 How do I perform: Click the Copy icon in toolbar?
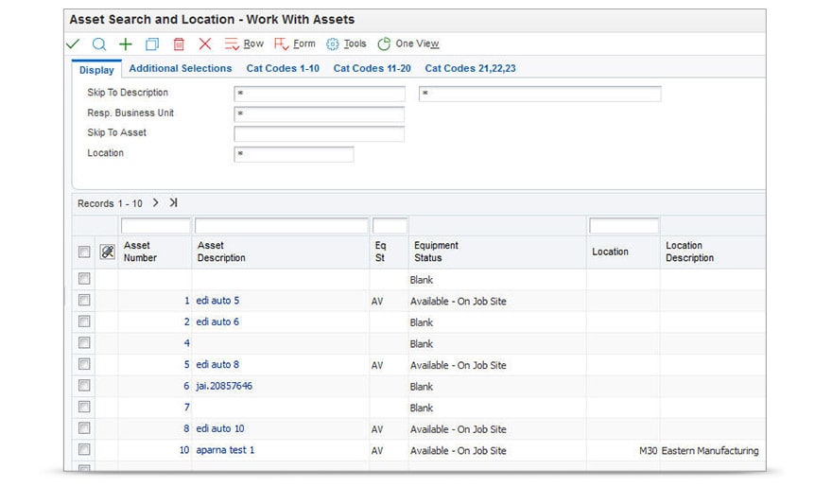(x=151, y=44)
